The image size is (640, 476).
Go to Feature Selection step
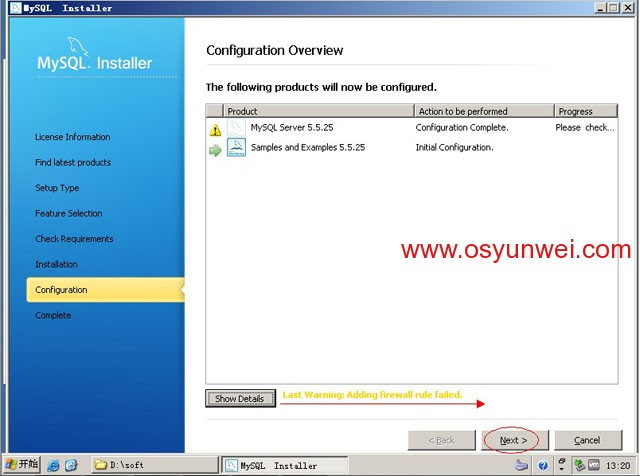[x=69, y=213]
